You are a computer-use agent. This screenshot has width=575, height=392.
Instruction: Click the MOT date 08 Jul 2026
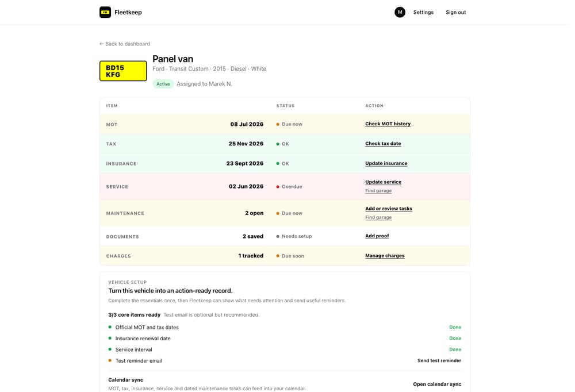tap(247, 124)
